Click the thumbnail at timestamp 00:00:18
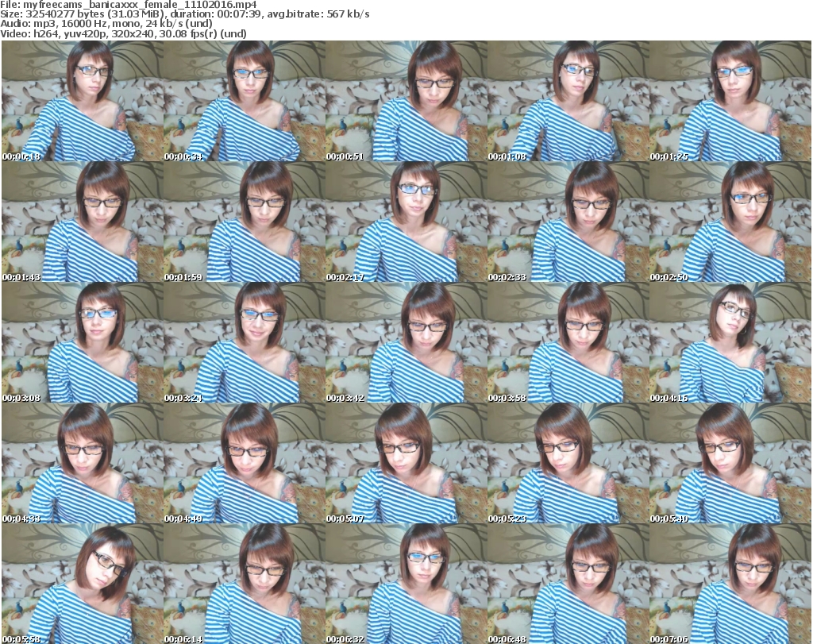This screenshot has width=813, height=644. tap(82, 101)
